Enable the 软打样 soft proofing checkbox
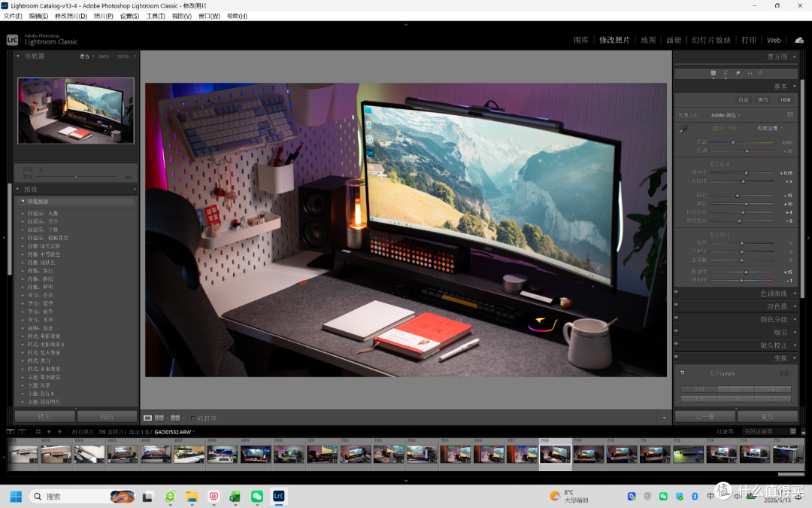The image size is (812, 508). [192, 418]
